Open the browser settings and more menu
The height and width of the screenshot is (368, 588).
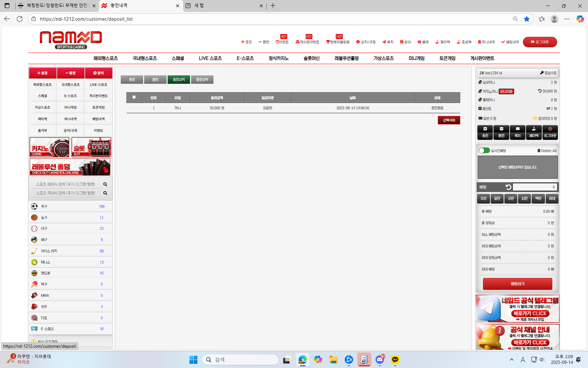pyautogui.click(x=567, y=19)
